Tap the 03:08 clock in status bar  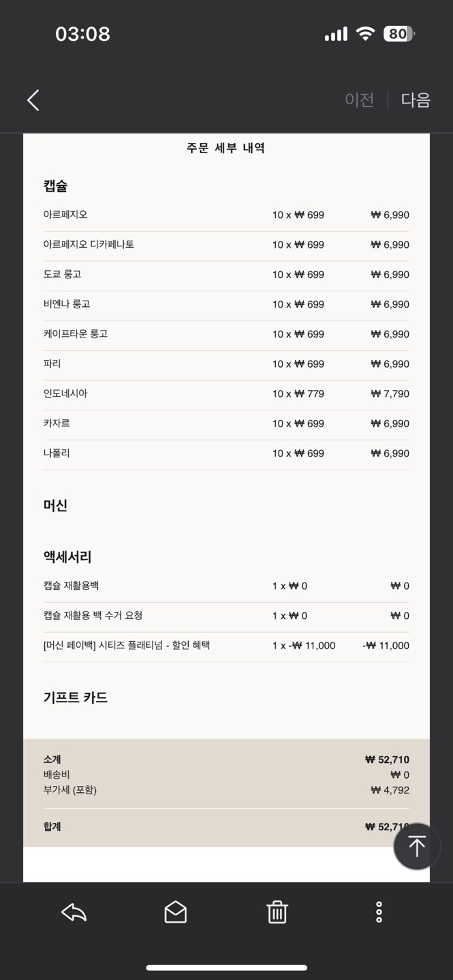coord(82,34)
